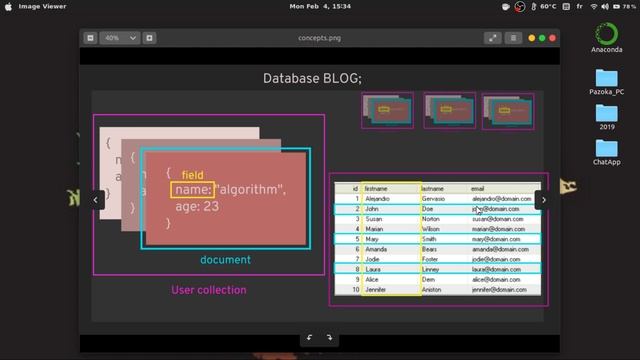
Task: Open the fr keyboard layout menu
Action: (580, 7)
